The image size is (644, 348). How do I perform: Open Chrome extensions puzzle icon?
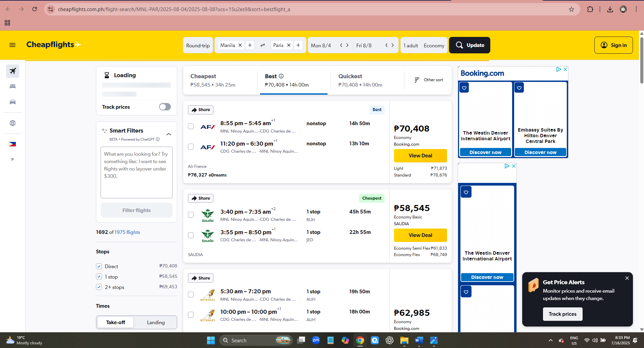click(x=590, y=9)
